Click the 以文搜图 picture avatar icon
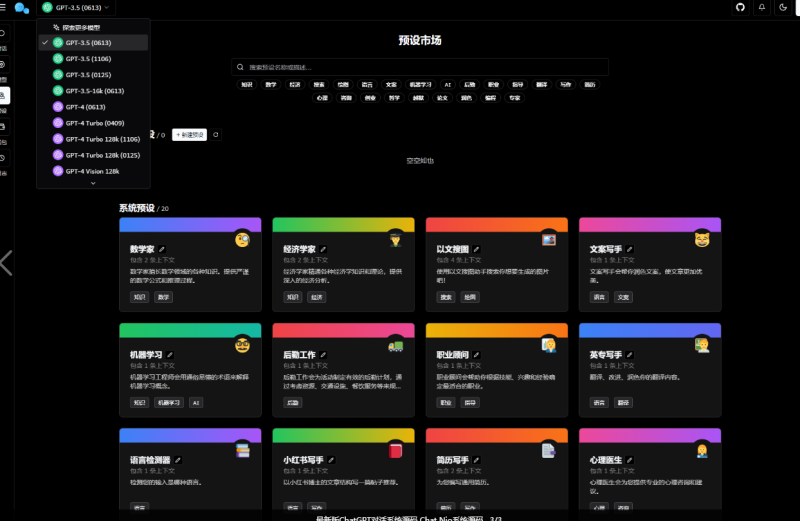 (549, 239)
